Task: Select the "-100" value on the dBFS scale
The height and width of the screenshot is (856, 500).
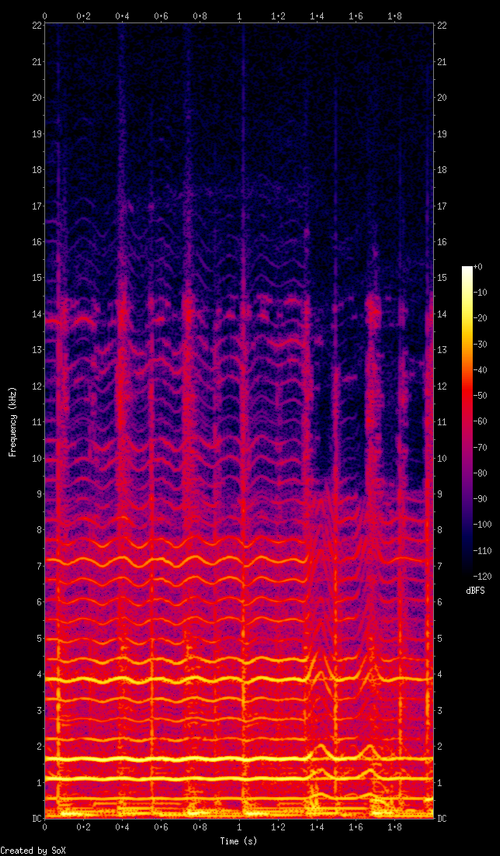Action: click(483, 525)
